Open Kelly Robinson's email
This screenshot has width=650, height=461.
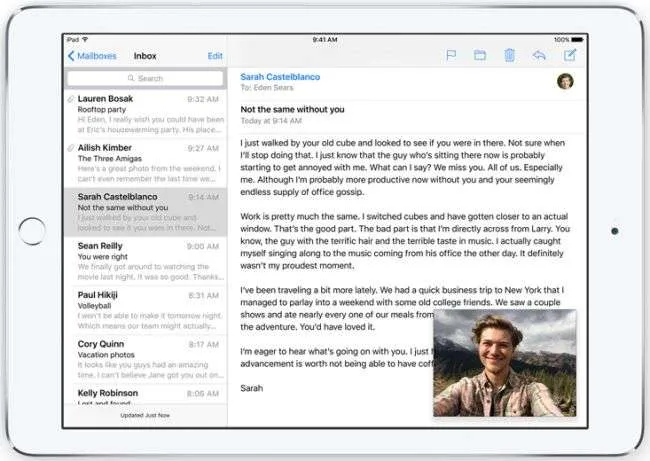point(146,394)
